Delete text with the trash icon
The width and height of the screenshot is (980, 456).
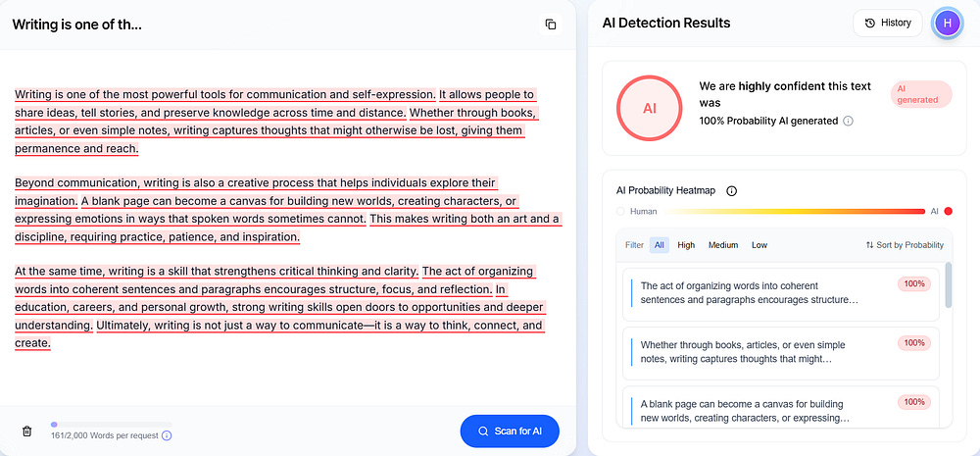point(26,431)
